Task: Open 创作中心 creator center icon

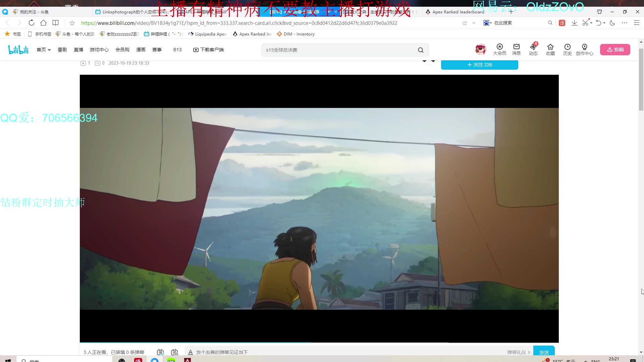Action: 585,50
